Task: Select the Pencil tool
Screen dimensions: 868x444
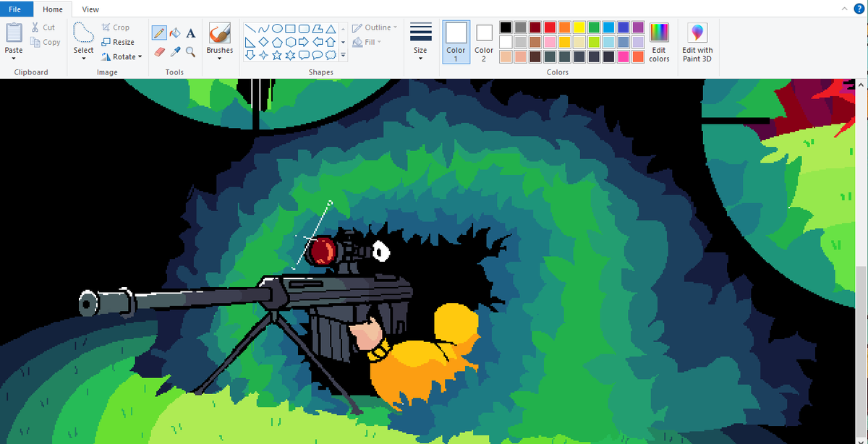Action: pos(159,33)
